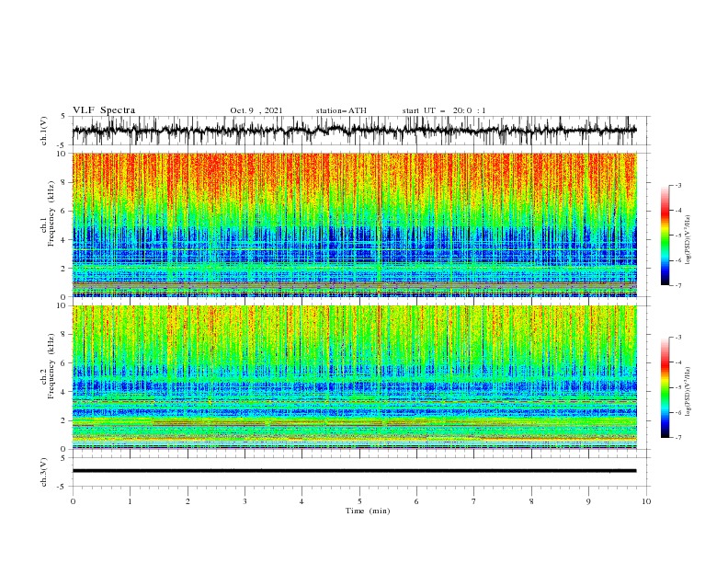Image resolution: width=728 pixels, height=563 pixels.
Task: Click the '-5' volt tick on ch.3(V) axis
Action: click(61, 487)
